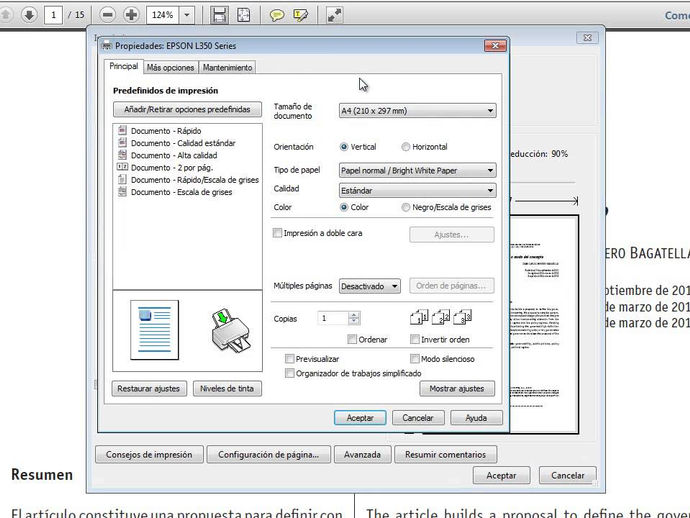Click Consejos de impresión button
The height and width of the screenshot is (518, 690).
click(149, 455)
